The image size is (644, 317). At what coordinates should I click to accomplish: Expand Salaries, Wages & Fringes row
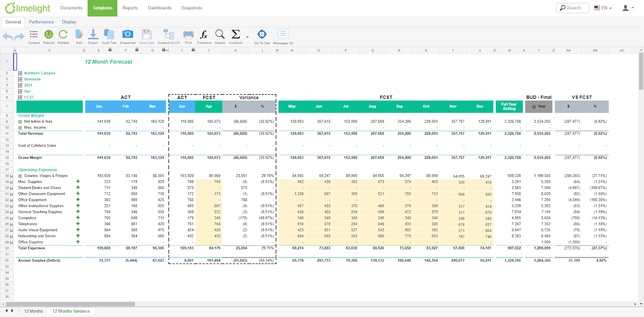(20, 176)
